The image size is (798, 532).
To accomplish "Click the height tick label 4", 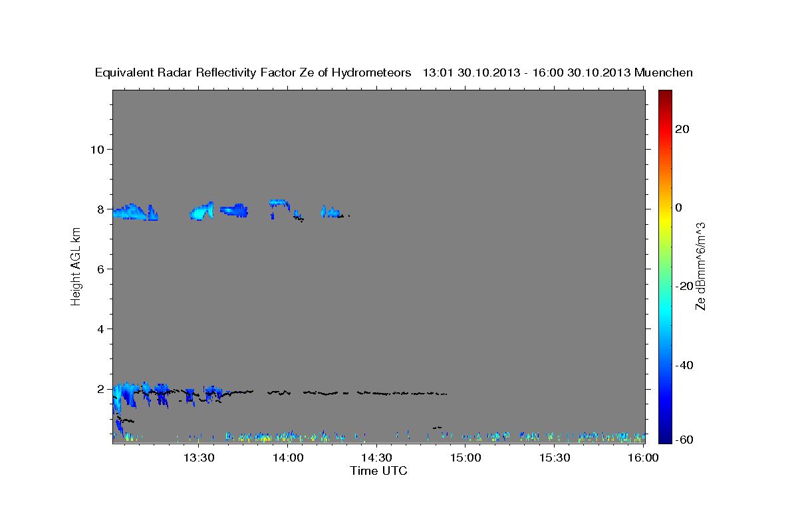I will 100,329.
